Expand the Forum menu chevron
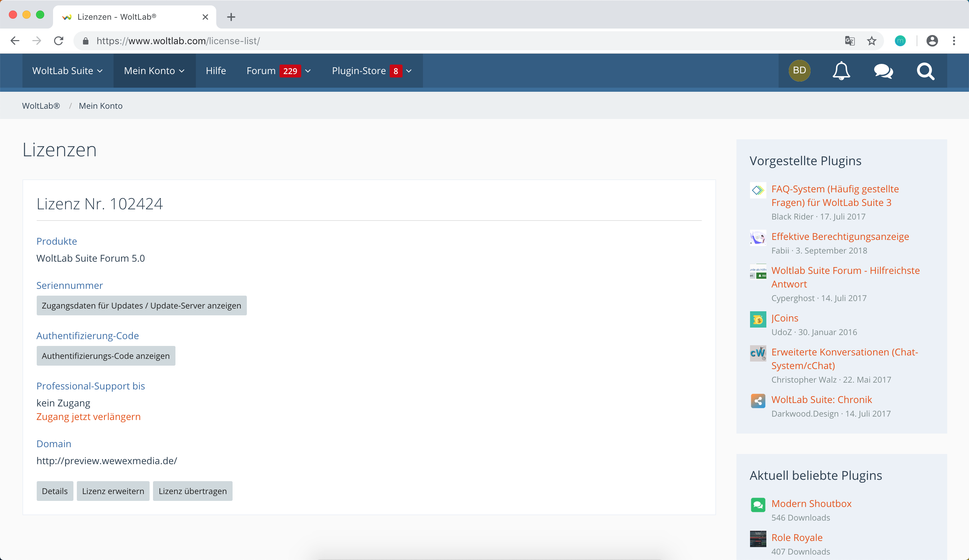 tap(308, 71)
